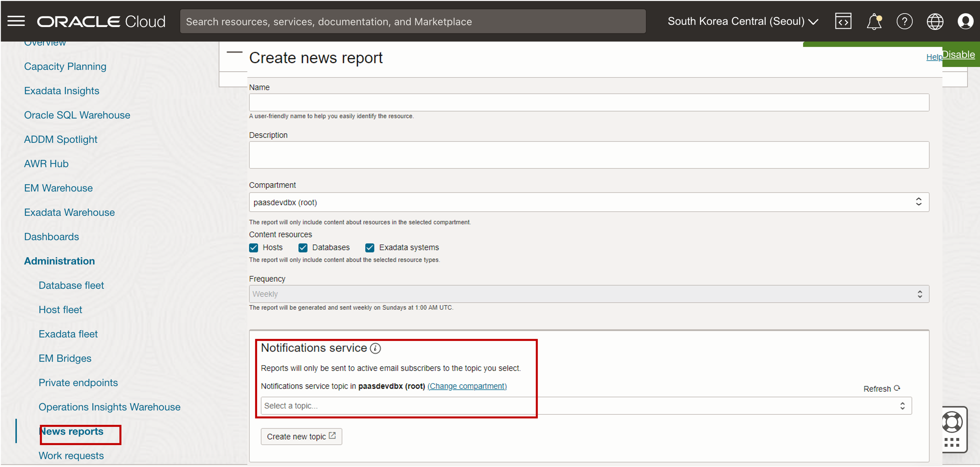The height and width of the screenshot is (467, 980).
Task: Open the Cloud Shell developer tools icon
Action: 843,21
